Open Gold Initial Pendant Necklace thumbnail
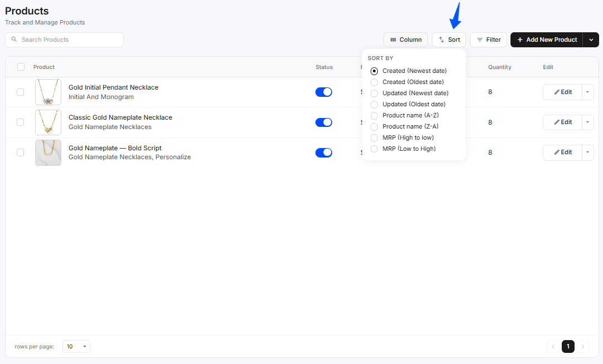603x364 pixels. point(48,92)
